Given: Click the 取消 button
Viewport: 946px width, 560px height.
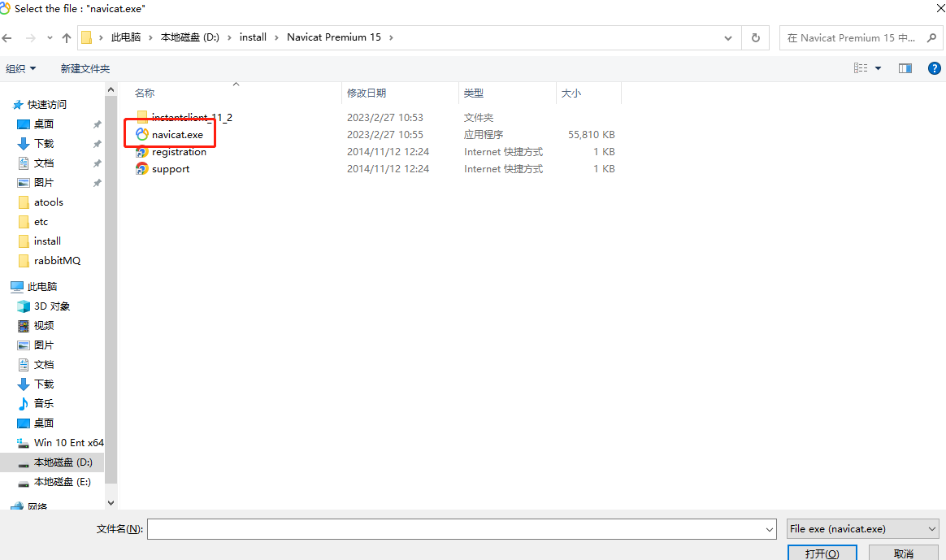Looking at the screenshot, I should [x=903, y=553].
